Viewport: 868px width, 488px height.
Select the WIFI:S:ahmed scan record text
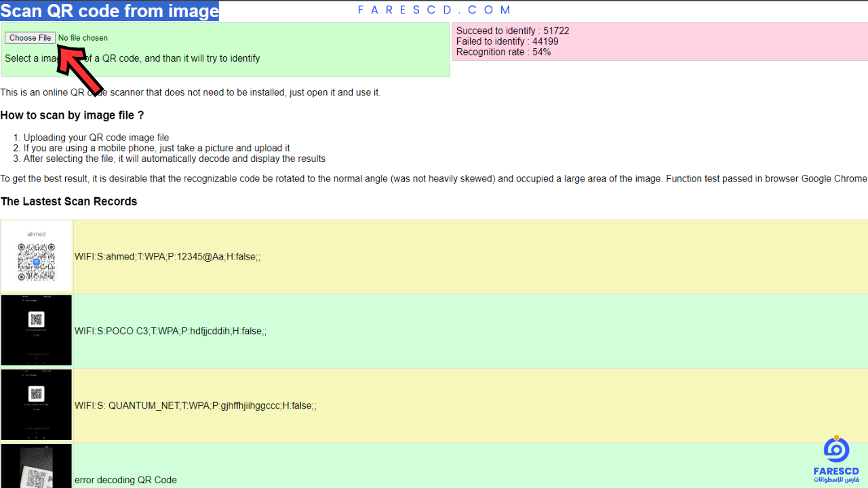tap(167, 257)
